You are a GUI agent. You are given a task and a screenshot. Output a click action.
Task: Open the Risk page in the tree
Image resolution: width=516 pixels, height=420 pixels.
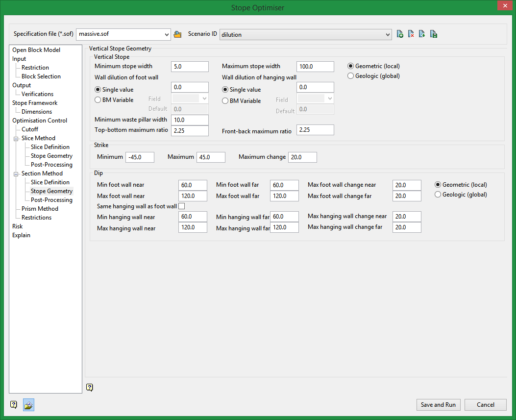click(18, 226)
